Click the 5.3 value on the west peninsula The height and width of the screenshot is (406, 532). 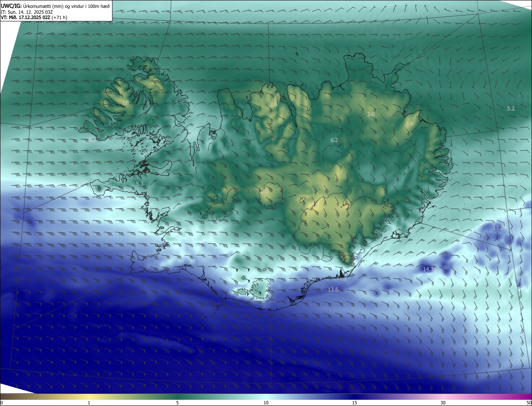140,183
